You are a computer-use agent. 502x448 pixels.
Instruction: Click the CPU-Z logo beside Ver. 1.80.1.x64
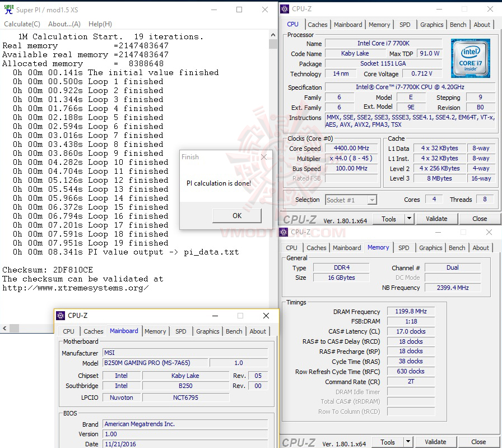(299, 219)
